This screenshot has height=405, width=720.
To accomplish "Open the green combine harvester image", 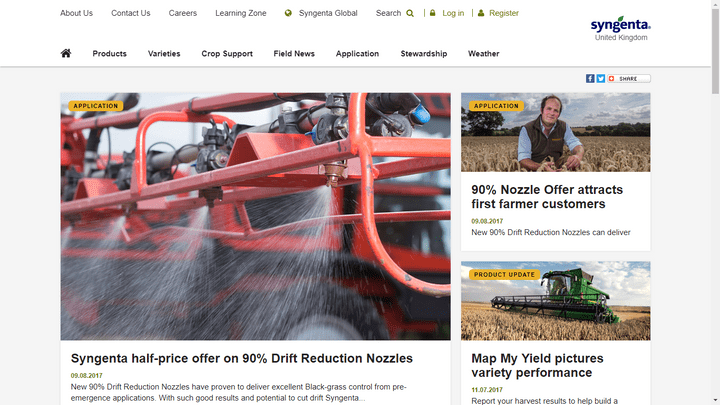I will click(x=556, y=301).
